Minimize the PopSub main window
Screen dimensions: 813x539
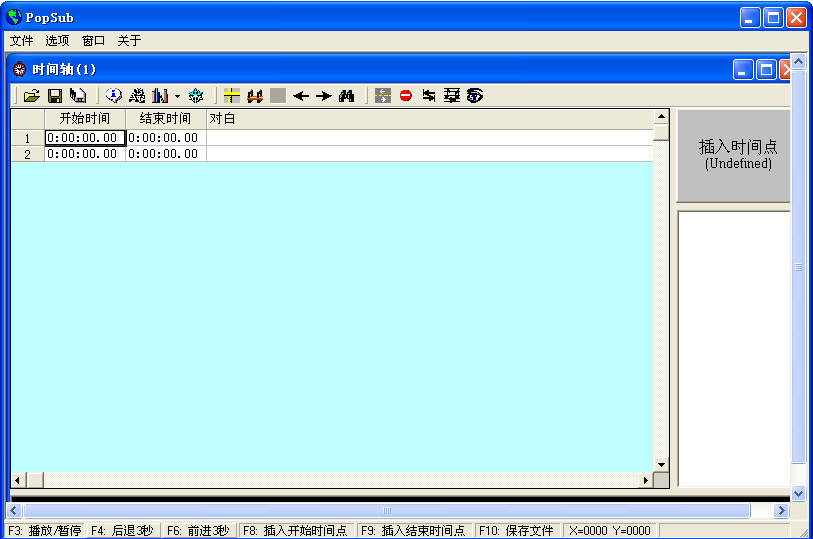coord(750,18)
